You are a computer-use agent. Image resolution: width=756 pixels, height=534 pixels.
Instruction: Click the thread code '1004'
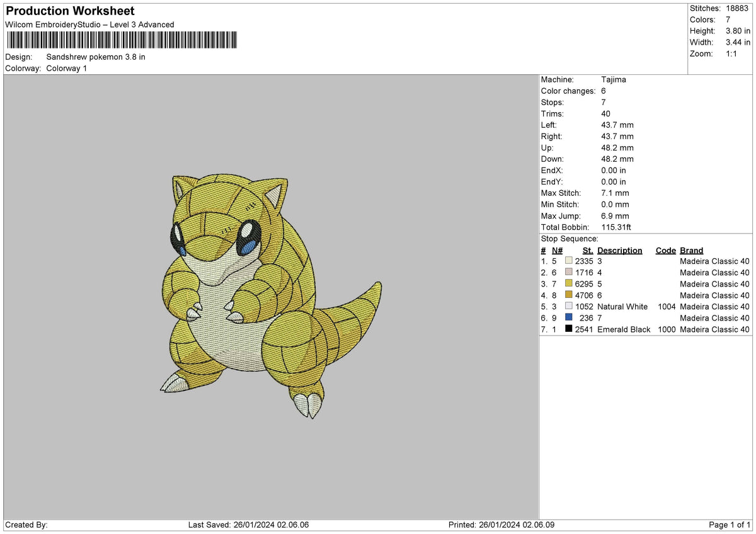point(666,307)
